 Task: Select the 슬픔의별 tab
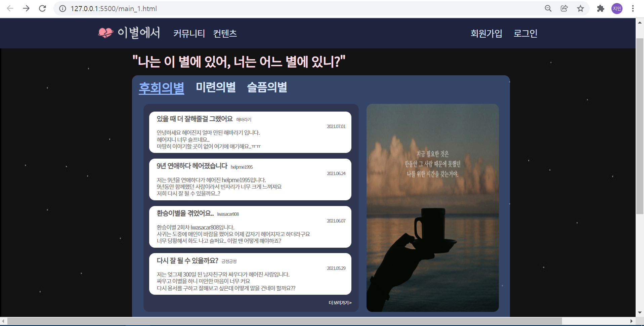point(267,87)
